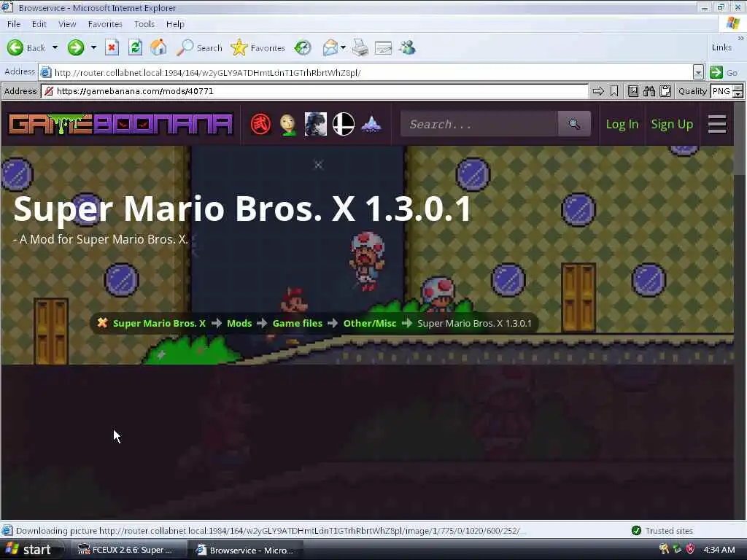The image size is (747, 560).
Task: Open the Browservice bookmarks book icon
Action: [632, 91]
